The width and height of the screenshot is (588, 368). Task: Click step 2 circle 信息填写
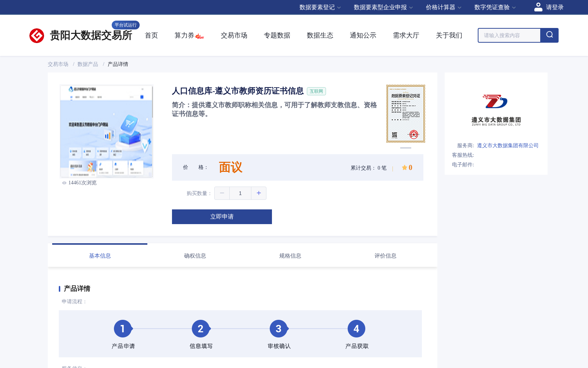point(201,329)
